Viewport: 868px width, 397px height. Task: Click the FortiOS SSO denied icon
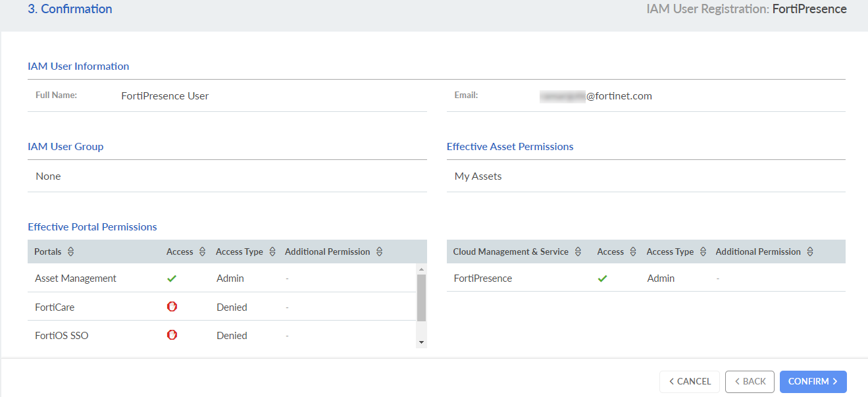(x=172, y=335)
